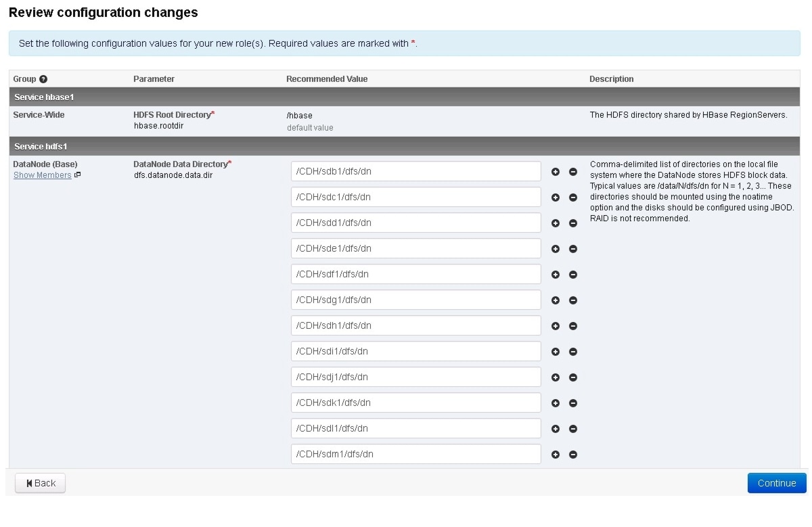
Task: Add a directory after /CDH/sdg1/dfs/dn
Action: 556,300
